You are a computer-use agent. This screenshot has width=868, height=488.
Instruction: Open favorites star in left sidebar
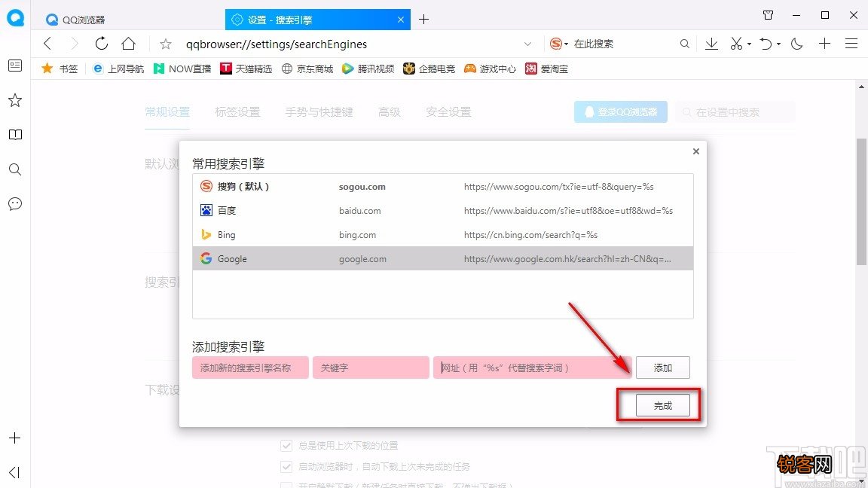[x=15, y=100]
